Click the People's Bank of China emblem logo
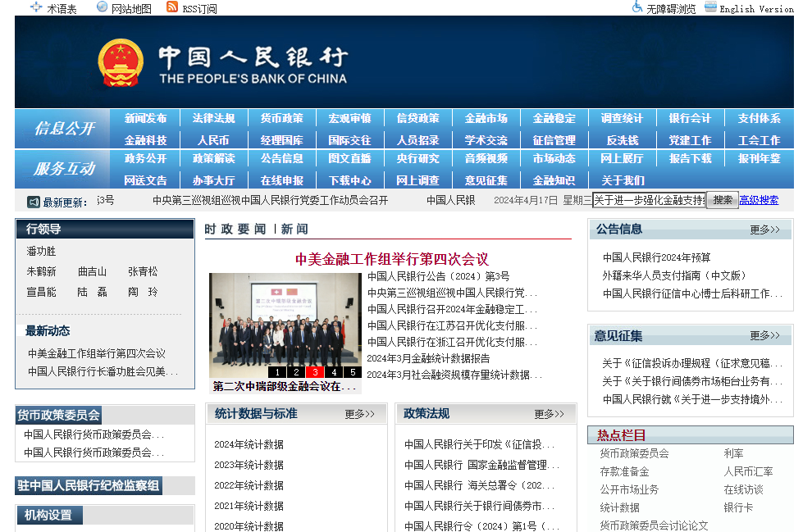The width and height of the screenshot is (812, 532). click(120, 61)
